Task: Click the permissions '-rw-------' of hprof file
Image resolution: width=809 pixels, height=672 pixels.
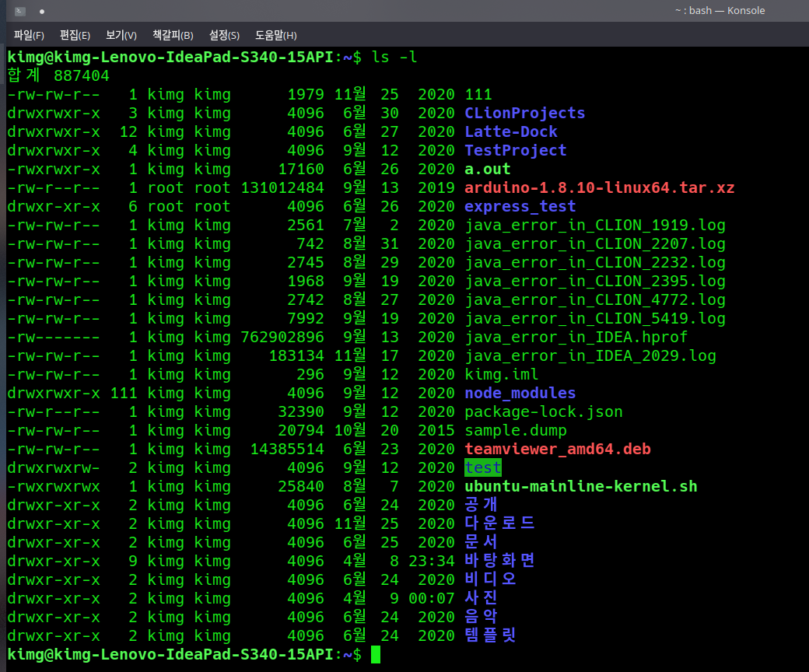Action: point(54,337)
